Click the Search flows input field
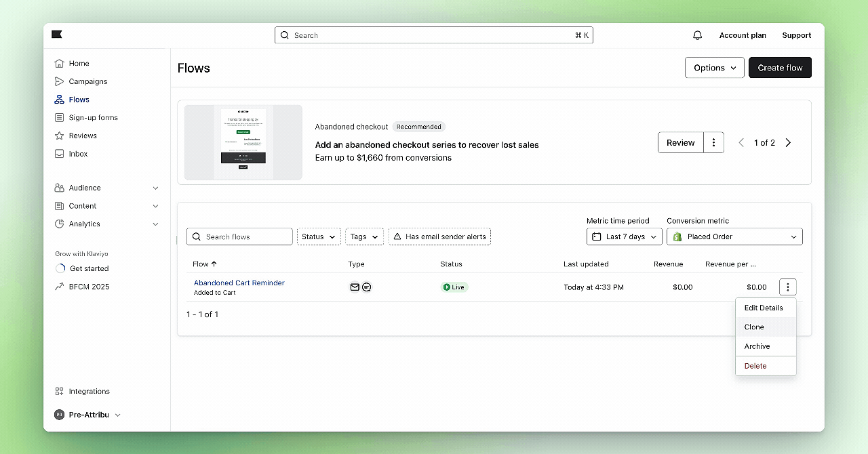The height and width of the screenshot is (454, 868). 239,236
